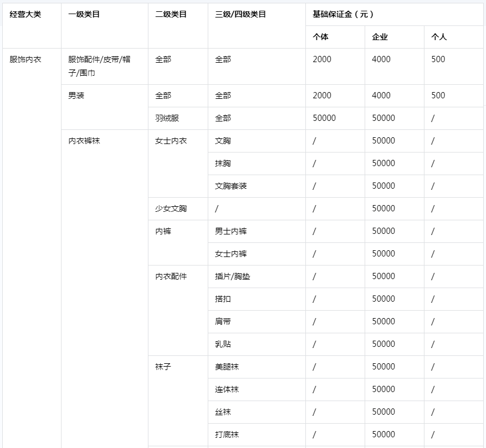The height and width of the screenshot is (448, 486).
Task: Select the 服饰内衣 category cell
Action: click(25, 59)
